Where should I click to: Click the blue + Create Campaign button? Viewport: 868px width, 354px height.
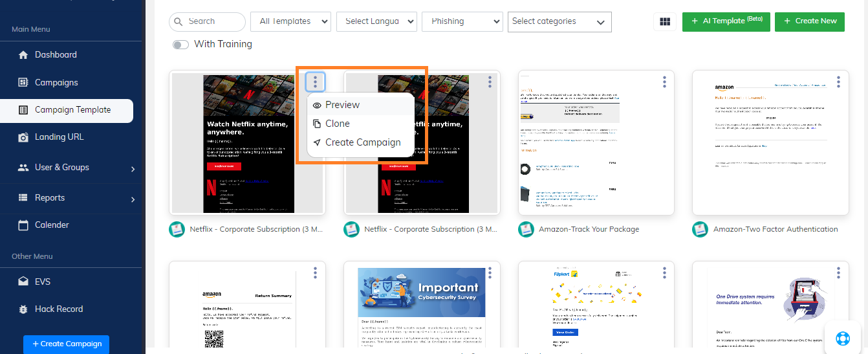point(67,344)
